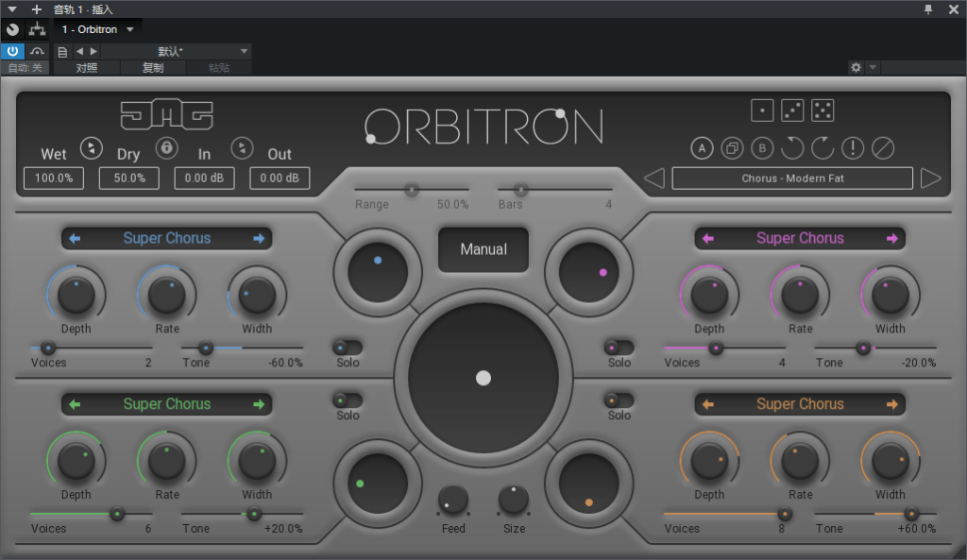This screenshot has width=967, height=560.
Task: Select next effect with blue right arrow
Action: tap(259, 238)
